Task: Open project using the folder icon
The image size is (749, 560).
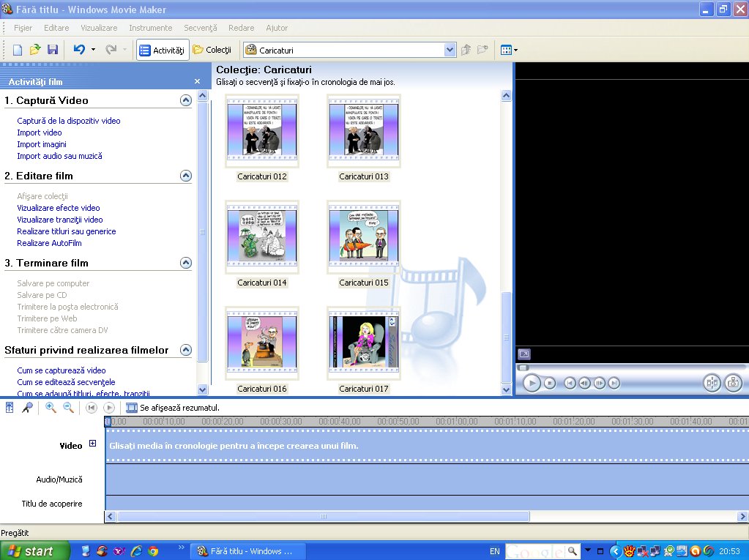Action: pyautogui.click(x=35, y=50)
